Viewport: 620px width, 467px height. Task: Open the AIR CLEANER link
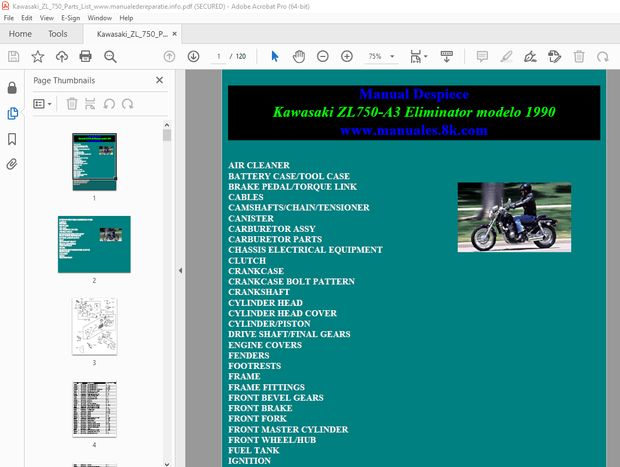(x=259, y=165)
